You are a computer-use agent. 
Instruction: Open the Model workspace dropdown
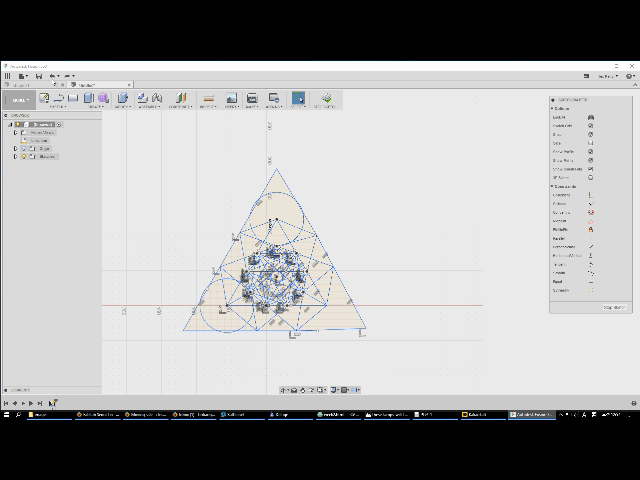click(x=19, y=100)
